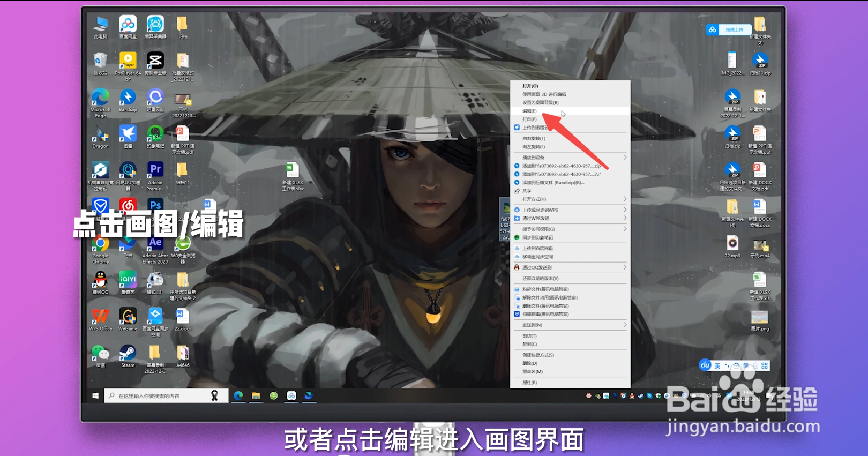Open Edge browser from the taskbar
The width and height of the screenshot is (868, 456).
tap(238, 395)
